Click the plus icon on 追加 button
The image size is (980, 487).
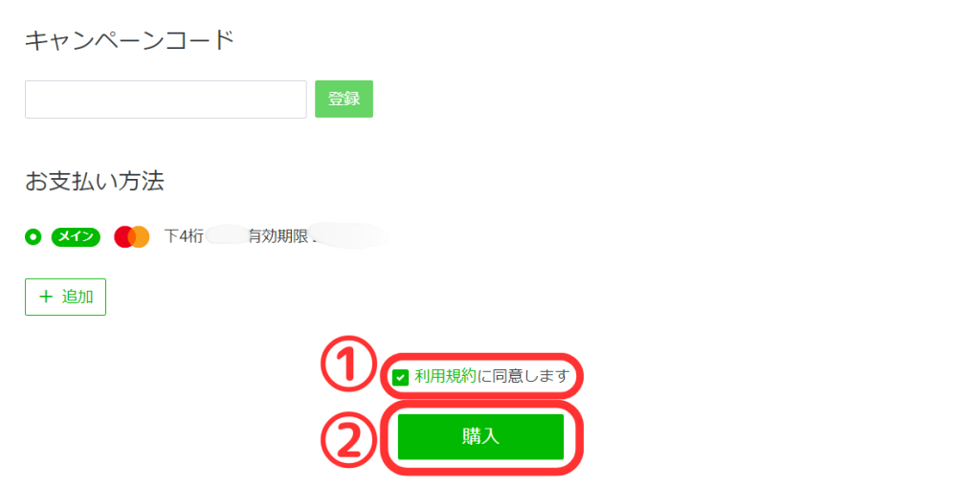click(x=45, y=297)
